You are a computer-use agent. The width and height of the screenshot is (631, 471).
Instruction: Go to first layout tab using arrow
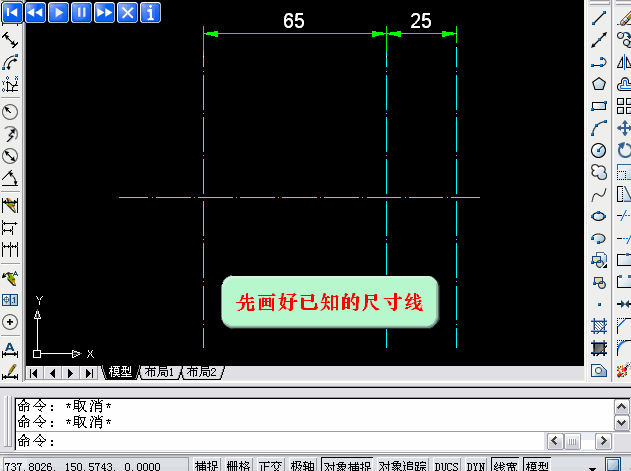pos(34,373)
